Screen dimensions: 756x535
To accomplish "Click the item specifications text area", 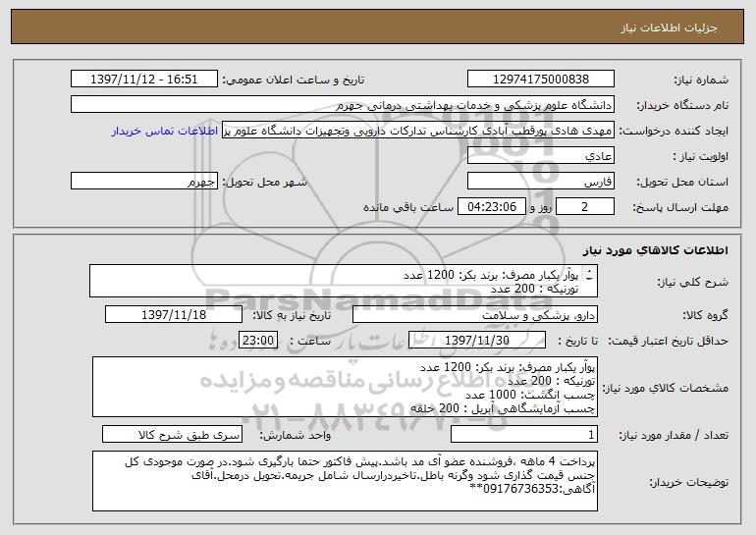I will pos(345,387).
